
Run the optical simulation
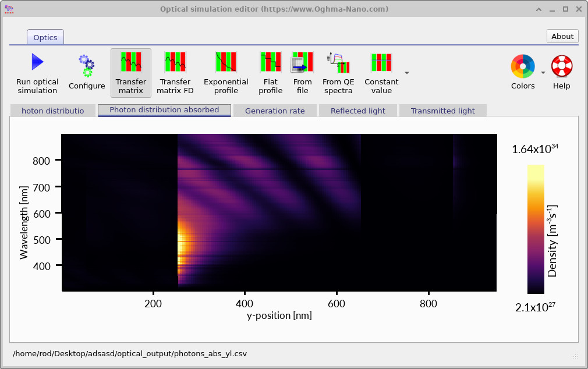tap(37, 73)
